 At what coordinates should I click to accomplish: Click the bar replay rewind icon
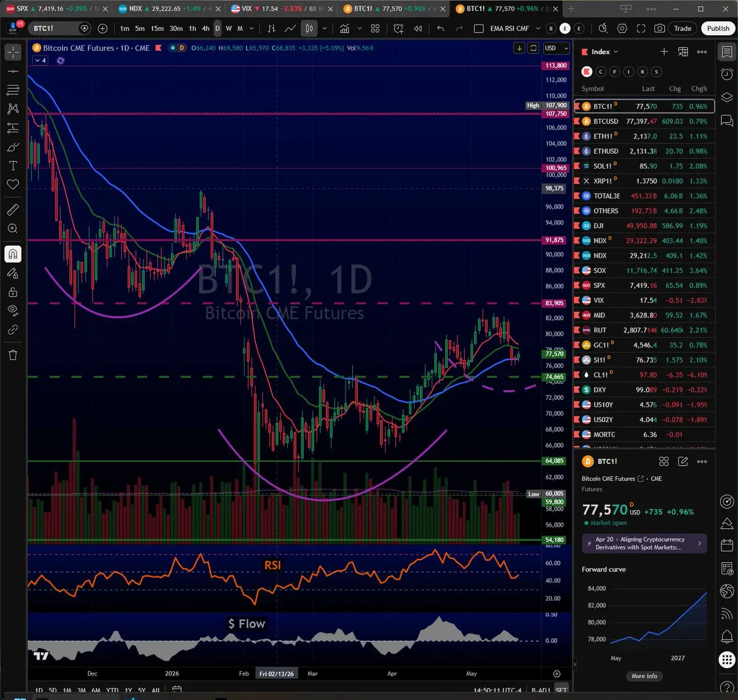(418, 28)
